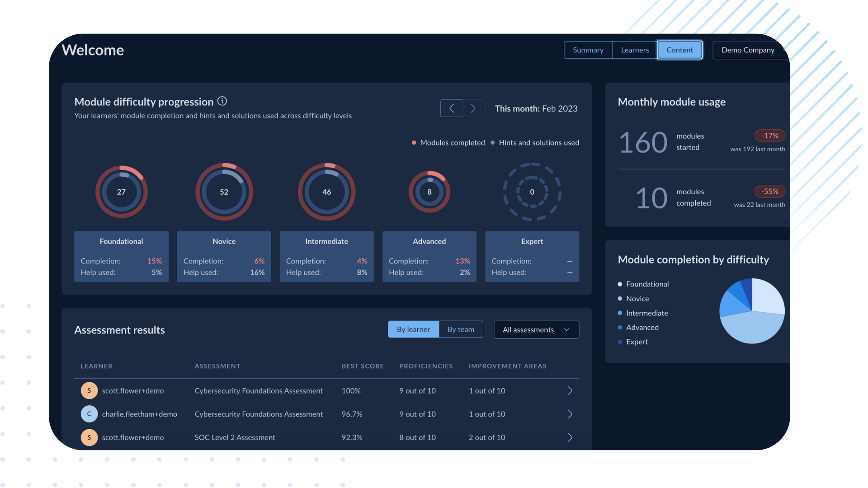The width and height of the screenshot is (868, 488).
Task: Expand the All assessments dropdown filter
Action: [x=536, y=329]
